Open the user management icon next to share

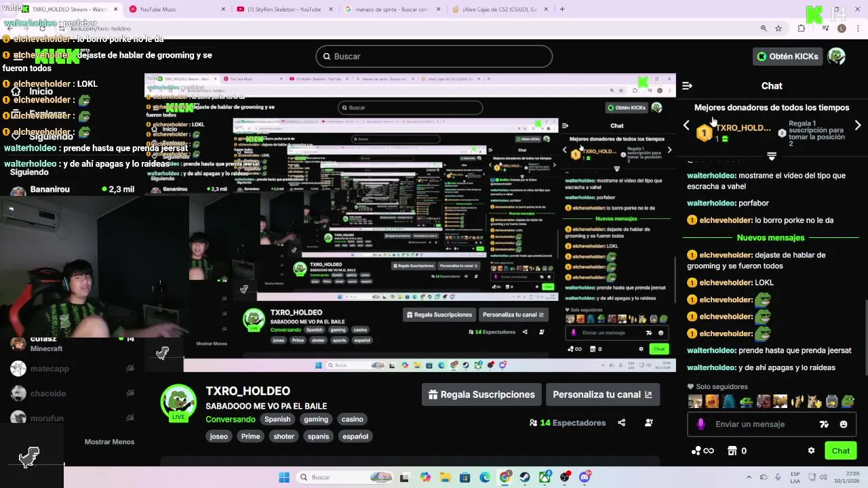(649, 423)
